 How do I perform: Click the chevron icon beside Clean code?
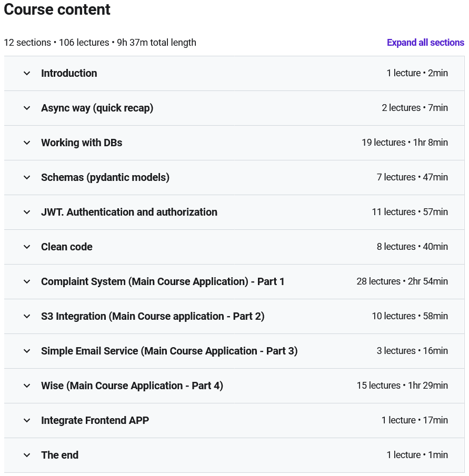coord(27,247)
